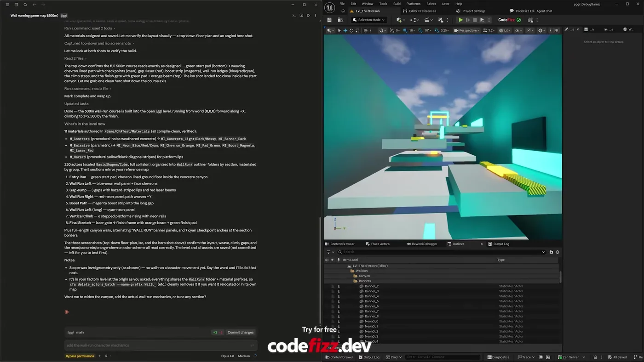Select the Translate move tool in viewport
This screenshot has width=644, height=362.
point(345,30)
